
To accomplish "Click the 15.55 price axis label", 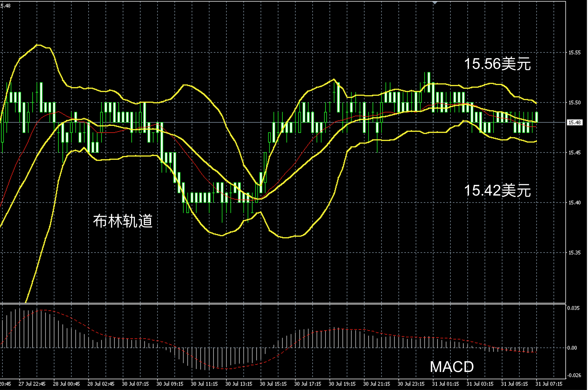I will click(574, 52).
